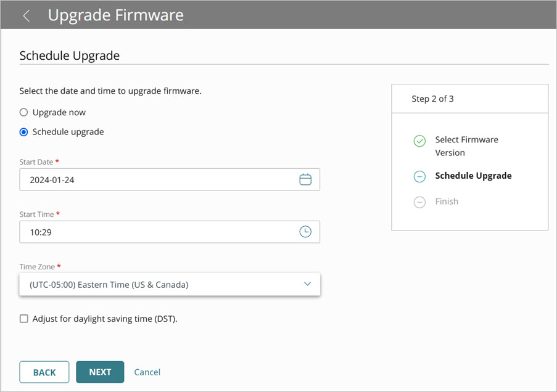Image resolution: width=557 pixels, height=392 pixels.
Task: Click the Step 2 of 3 panel header
Action: (x=433, y=98)
